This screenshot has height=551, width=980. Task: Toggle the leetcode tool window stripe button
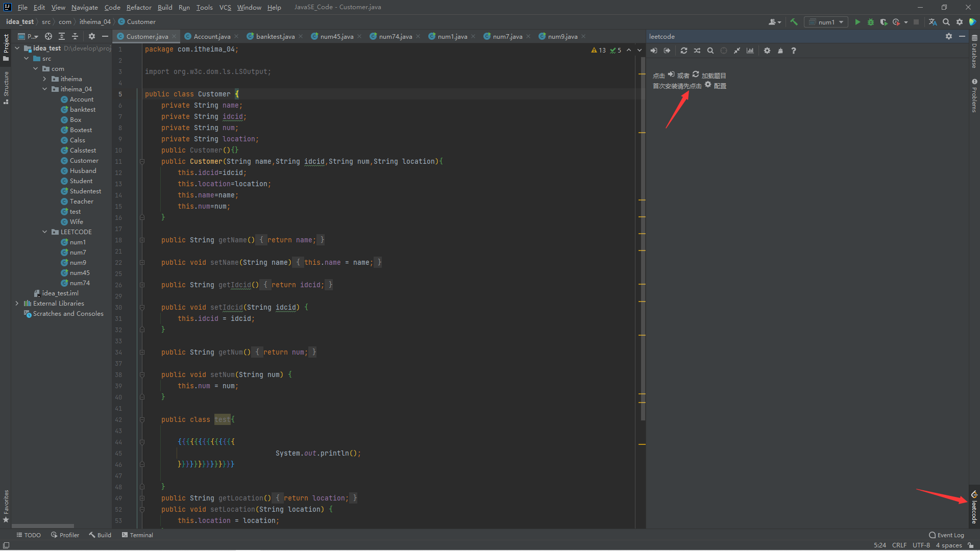974,507
